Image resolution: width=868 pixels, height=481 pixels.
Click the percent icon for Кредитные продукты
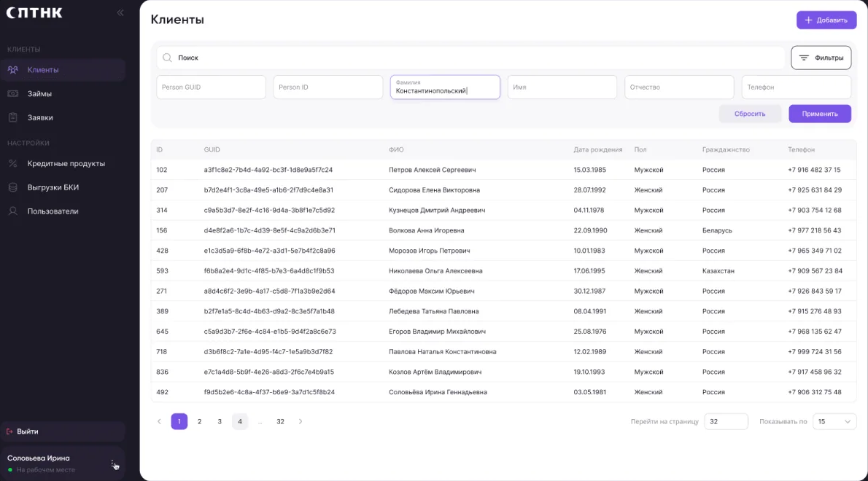12,164
